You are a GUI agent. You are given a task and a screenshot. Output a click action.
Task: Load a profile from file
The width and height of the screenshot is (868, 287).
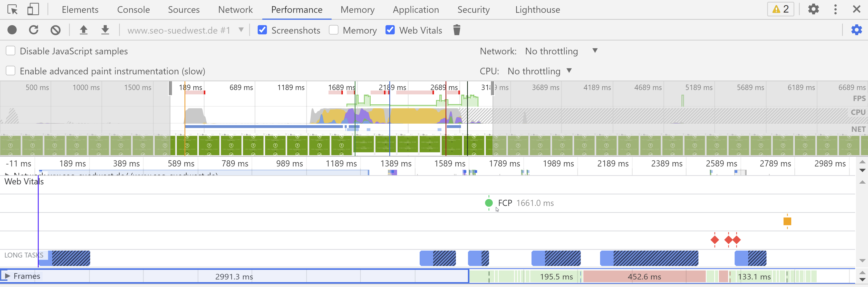pyautogui.click(x=84, y=30)
